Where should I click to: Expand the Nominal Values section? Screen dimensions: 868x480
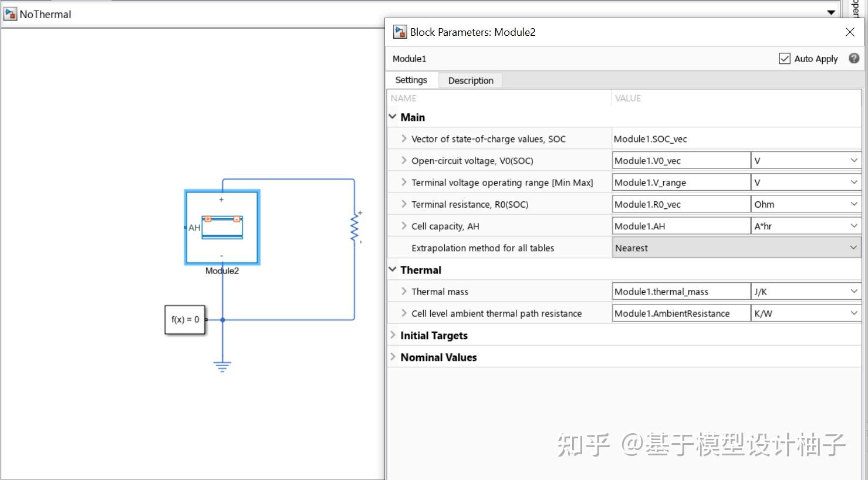click(393, 357)
